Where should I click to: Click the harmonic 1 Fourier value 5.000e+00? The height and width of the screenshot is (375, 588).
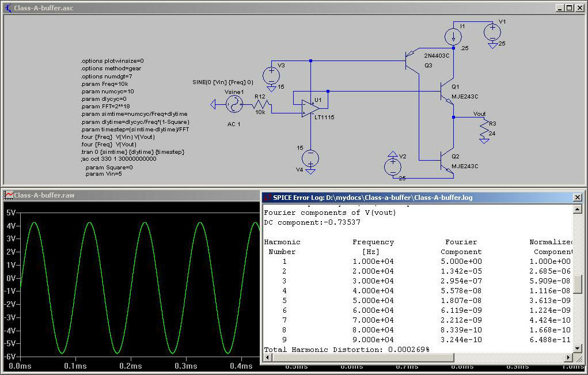pos(461,262)
